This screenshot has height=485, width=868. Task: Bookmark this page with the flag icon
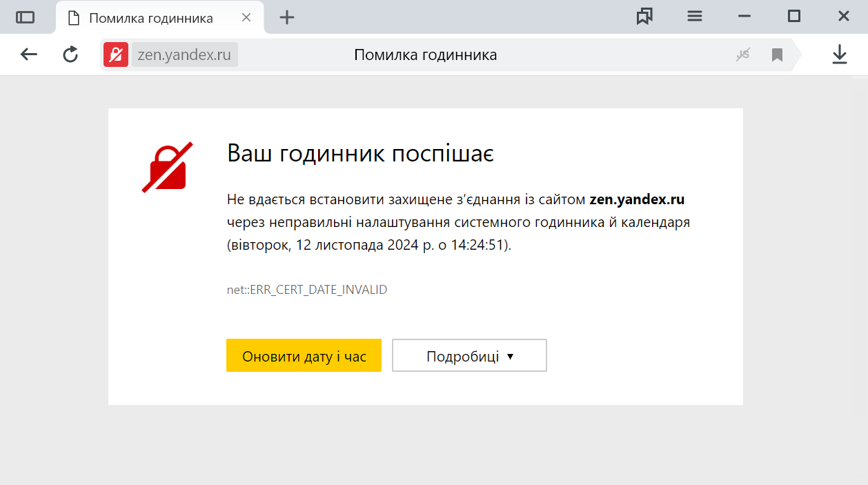(778, 55)
